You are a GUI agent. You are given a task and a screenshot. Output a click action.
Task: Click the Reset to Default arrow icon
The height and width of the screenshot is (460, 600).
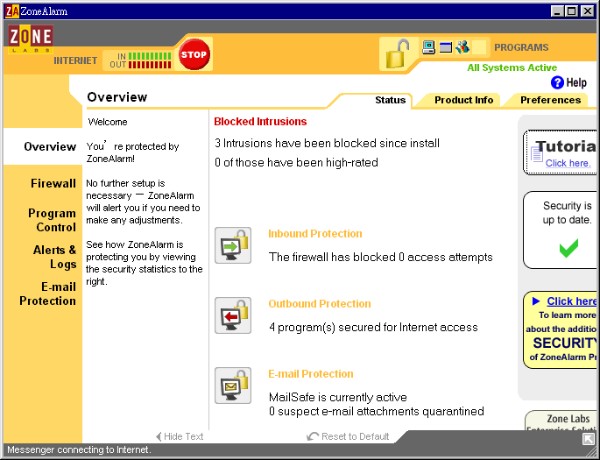click(x=313, y=436)
